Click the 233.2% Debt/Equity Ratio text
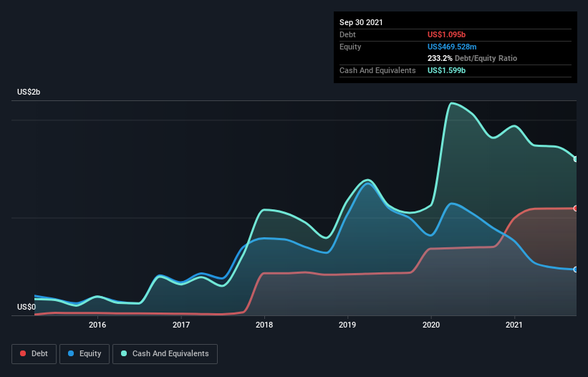Viewport: 588px width, 377px height. (472, 59)
